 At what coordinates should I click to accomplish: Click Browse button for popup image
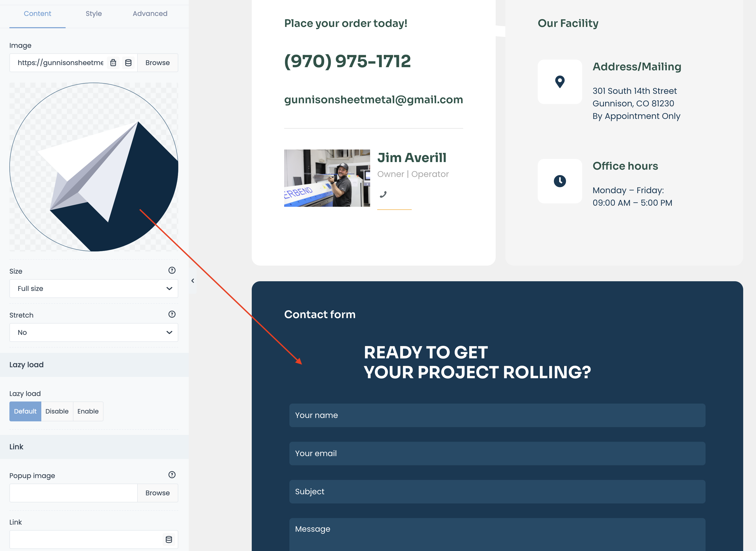(x=157, y=492)
